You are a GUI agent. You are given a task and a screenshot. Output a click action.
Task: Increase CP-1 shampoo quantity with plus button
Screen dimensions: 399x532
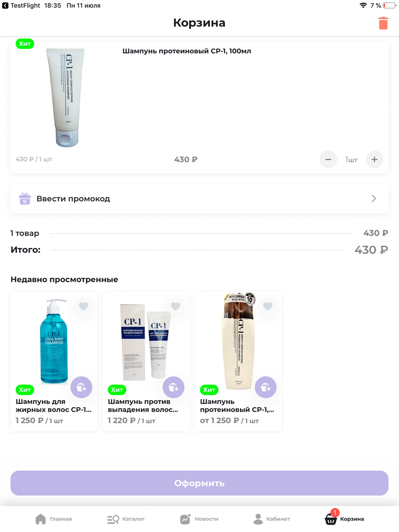click(x=374, y=160)
